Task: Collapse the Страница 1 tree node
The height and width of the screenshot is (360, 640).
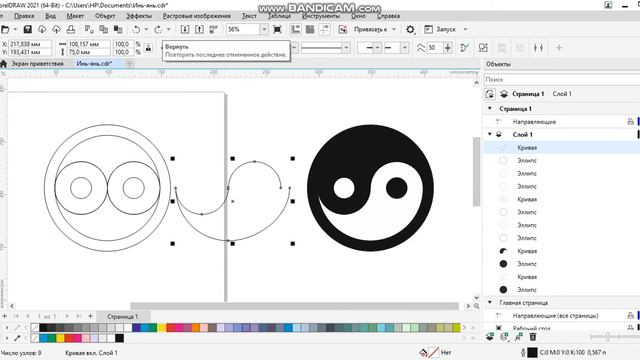Action: coord(490,109)
